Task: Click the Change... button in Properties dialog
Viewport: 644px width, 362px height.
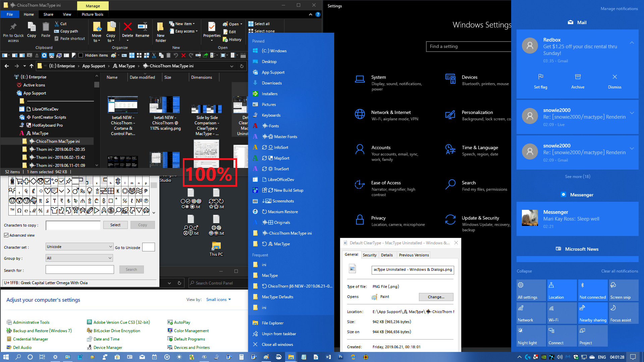Action: [x=436, y=297]
